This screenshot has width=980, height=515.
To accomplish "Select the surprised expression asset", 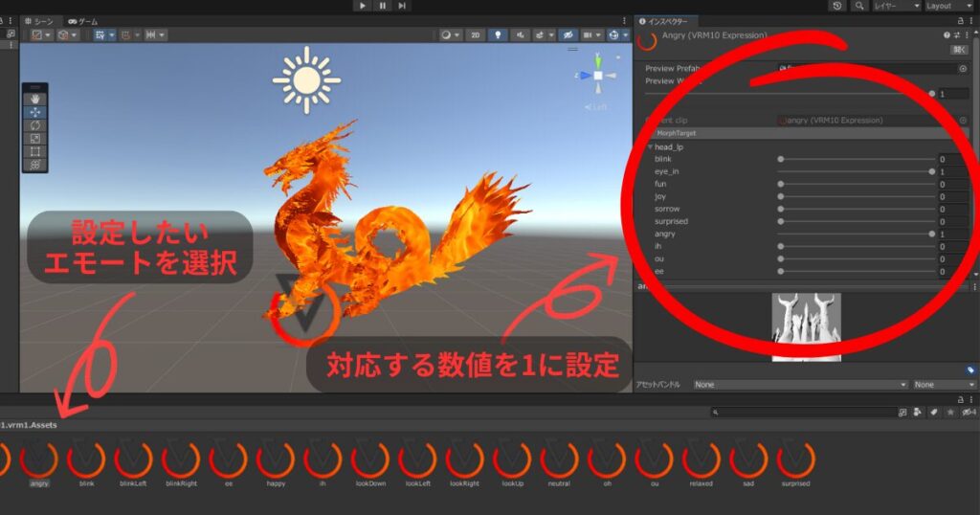I will coord(795,463).
